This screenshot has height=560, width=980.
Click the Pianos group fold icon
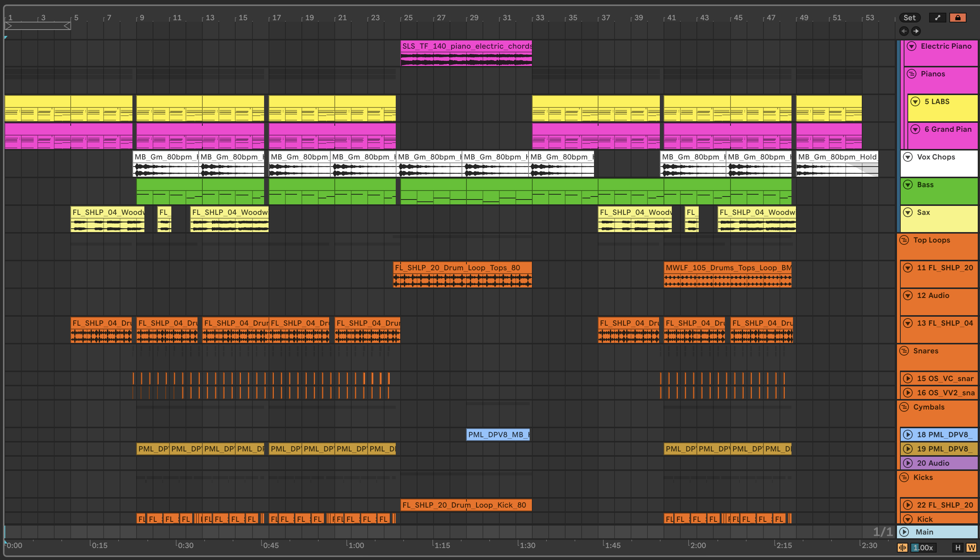pos(912,74)
